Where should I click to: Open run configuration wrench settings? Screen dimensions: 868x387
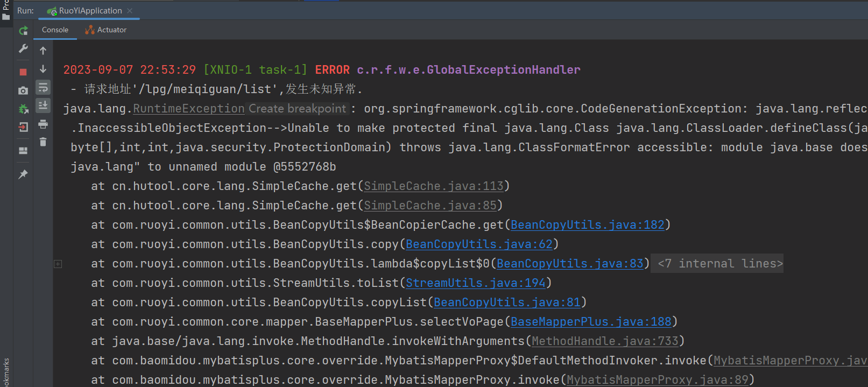23,49
